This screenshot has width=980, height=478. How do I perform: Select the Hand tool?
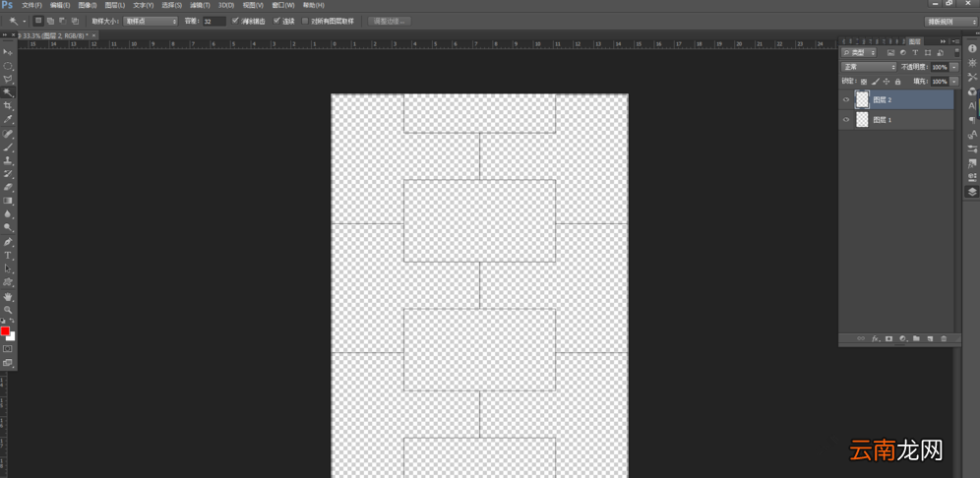click(x=8, y=296)
